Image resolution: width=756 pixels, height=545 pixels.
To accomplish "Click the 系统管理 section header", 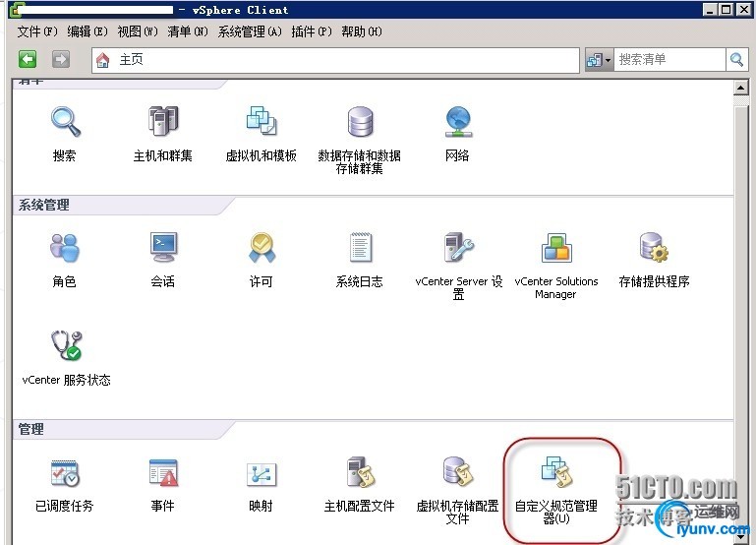I will 44,205.
